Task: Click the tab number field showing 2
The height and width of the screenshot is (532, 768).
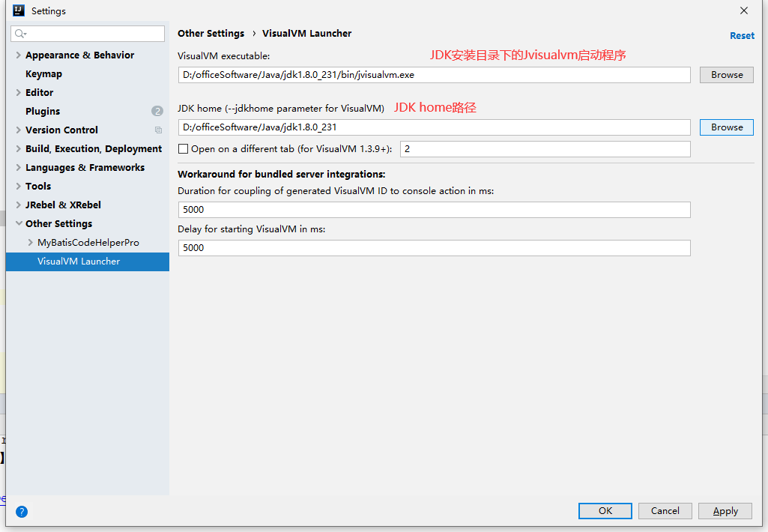Action: point(545,149)
